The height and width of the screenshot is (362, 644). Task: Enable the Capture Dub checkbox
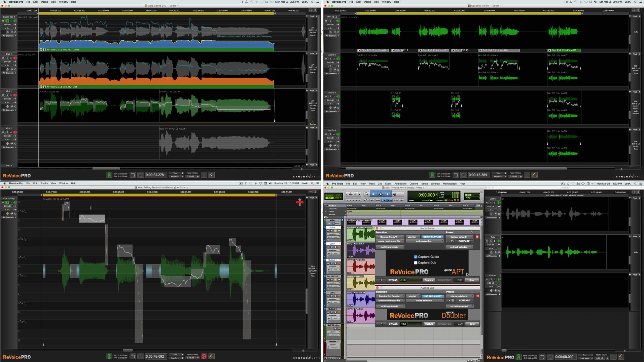pyautogui.click(x=416, y=263)
